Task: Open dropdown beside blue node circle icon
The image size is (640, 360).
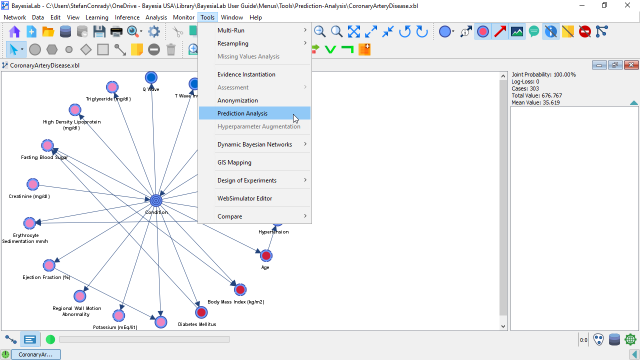Action: pos(453,31)
